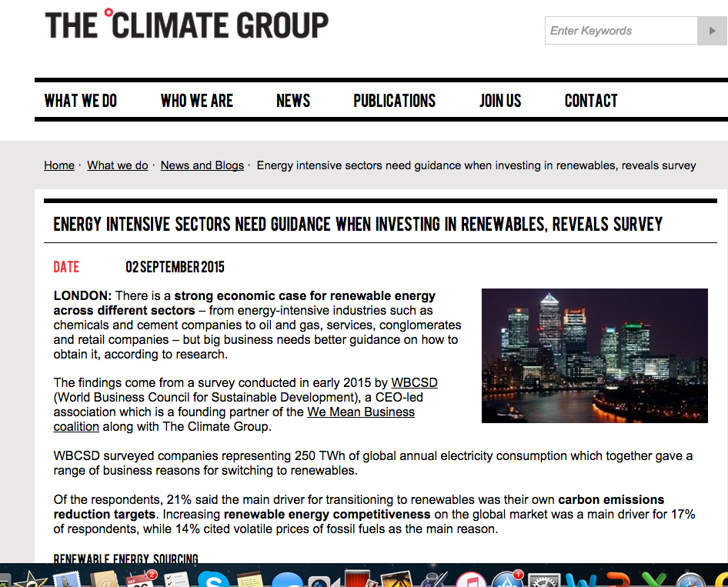Select the Who We Are navigation item
Viewport: 728px width, 587px height.
[x=197, y=101]
